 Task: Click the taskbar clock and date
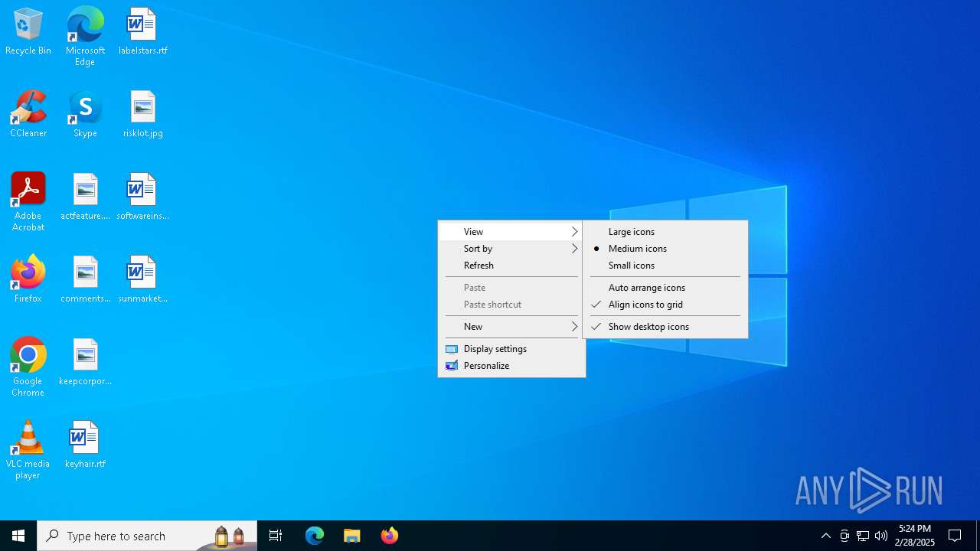pyautogui.click(x=915, y=536)
